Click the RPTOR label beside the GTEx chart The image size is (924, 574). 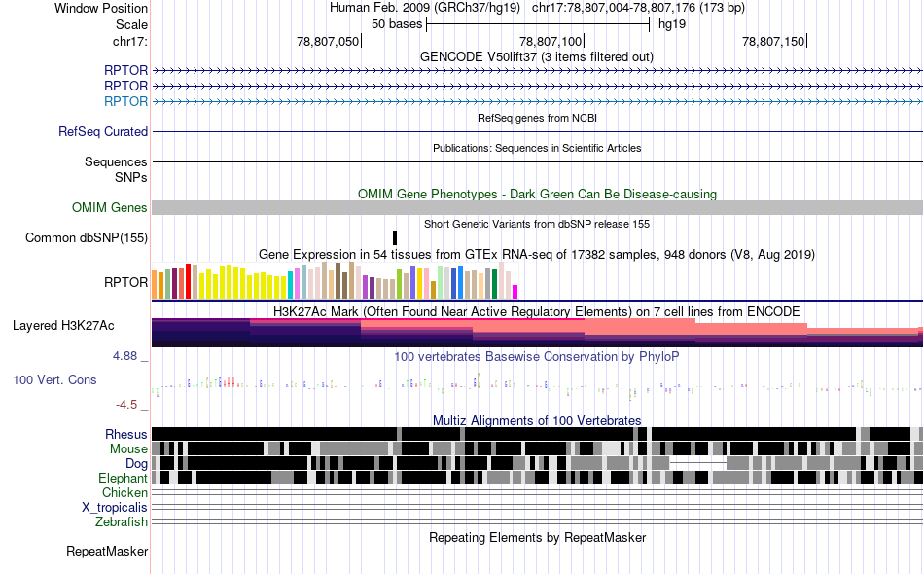pos(125,282)
